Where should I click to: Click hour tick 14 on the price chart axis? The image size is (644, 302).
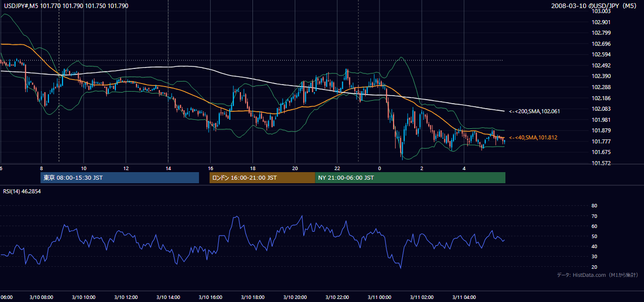click(168, 168)
